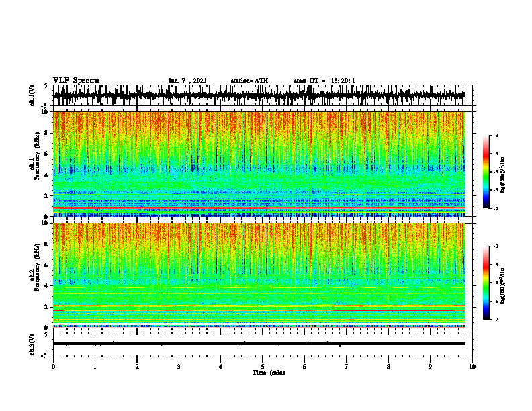
Task: Click the "ch.1(V)" waveform axis label
Action: [x=32, y=95]
